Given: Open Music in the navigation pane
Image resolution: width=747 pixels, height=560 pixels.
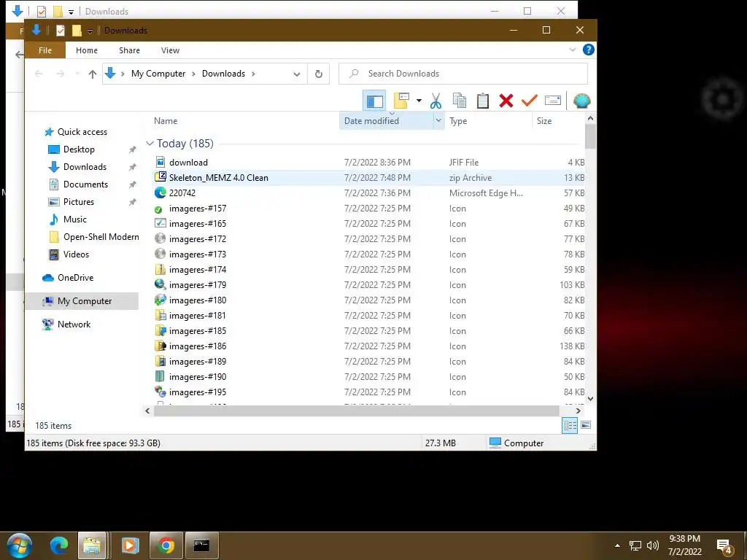Looking at the screenshot, I should coord(75,219).
